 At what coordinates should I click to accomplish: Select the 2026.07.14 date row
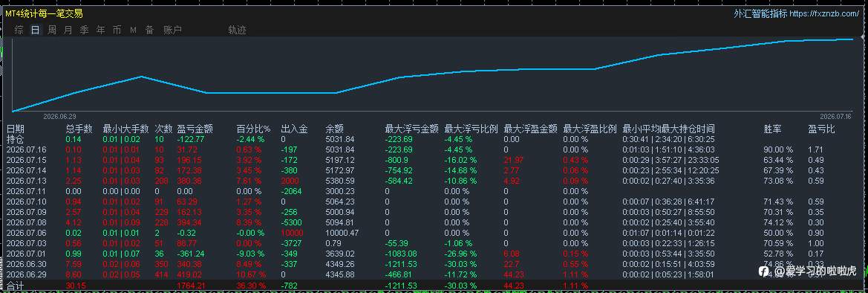pyautogui.click(x=26, y=170)
